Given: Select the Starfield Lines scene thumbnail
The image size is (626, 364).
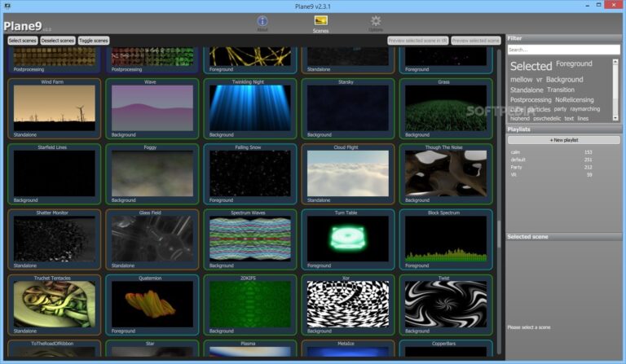Looking at the screenshot, I should click(x=55, y=173).
